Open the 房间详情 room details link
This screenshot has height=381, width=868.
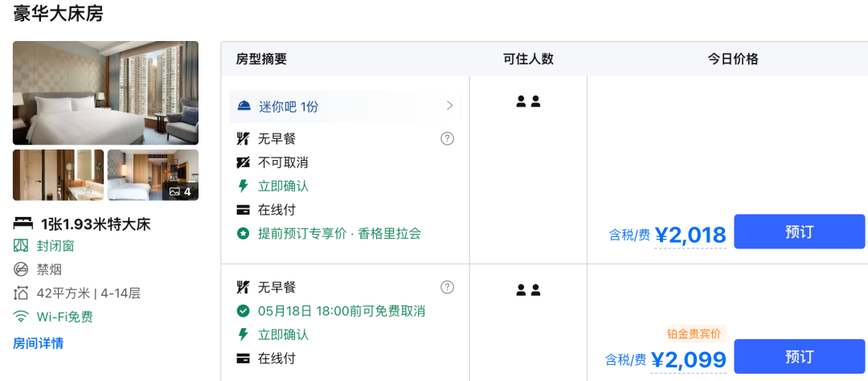tap(38, 343)
